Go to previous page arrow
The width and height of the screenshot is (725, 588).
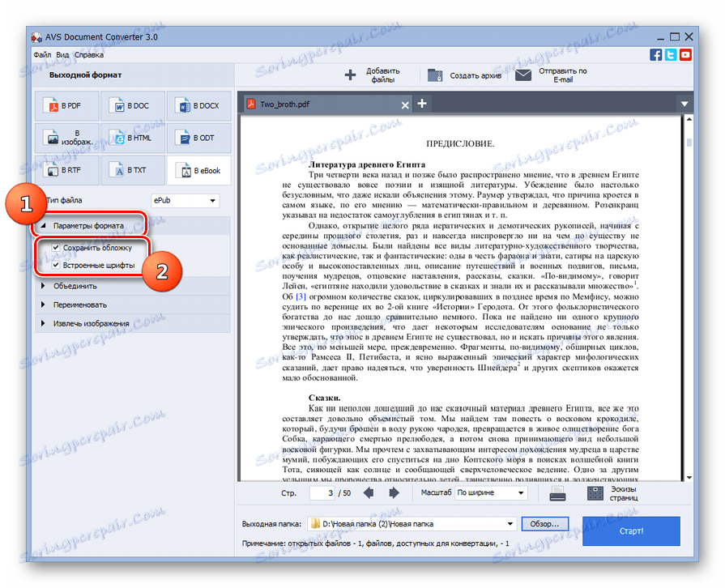(x=369, y=492)
